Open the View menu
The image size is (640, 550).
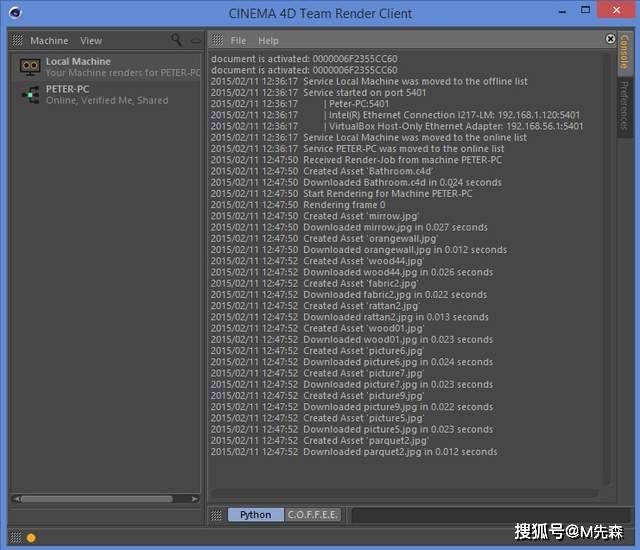(91, 40)
